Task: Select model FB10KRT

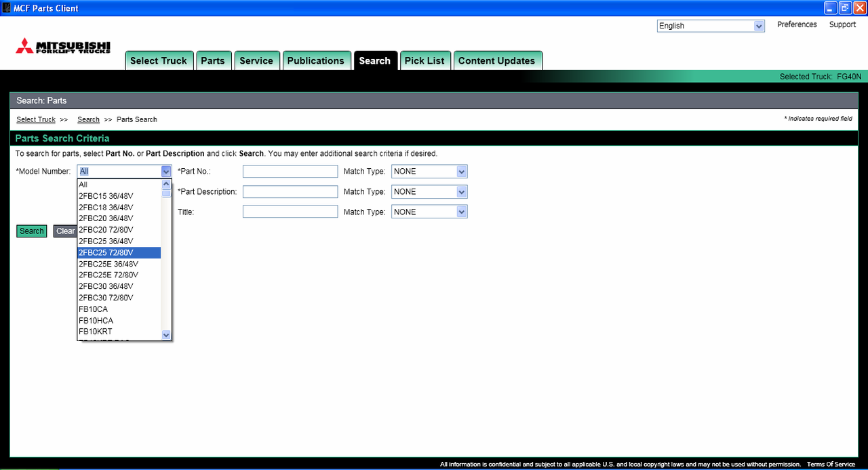Action: 119,332
